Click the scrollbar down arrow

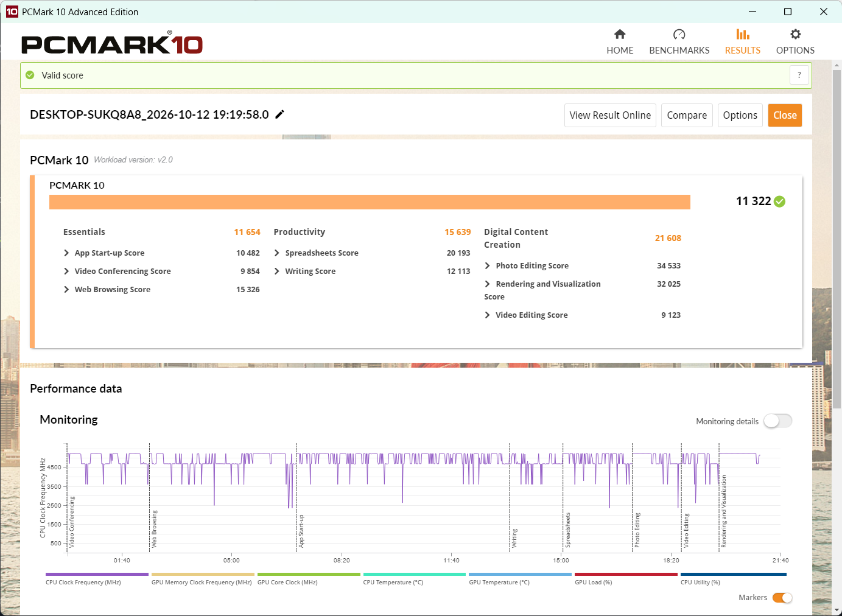837,610
